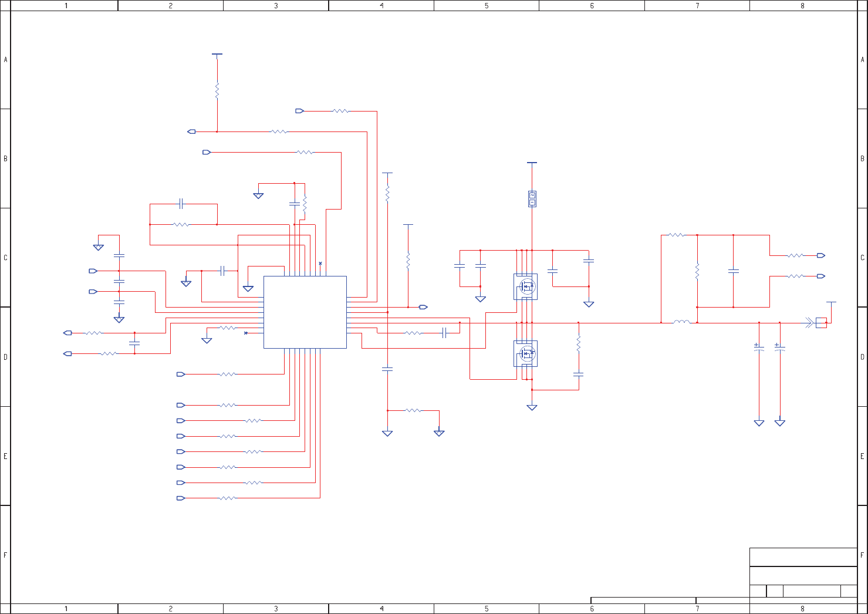Image resolution: width=868 pixels, height=614 pixels.
Task: Select the inductor symbol on the output line
Action: point(681,322)
